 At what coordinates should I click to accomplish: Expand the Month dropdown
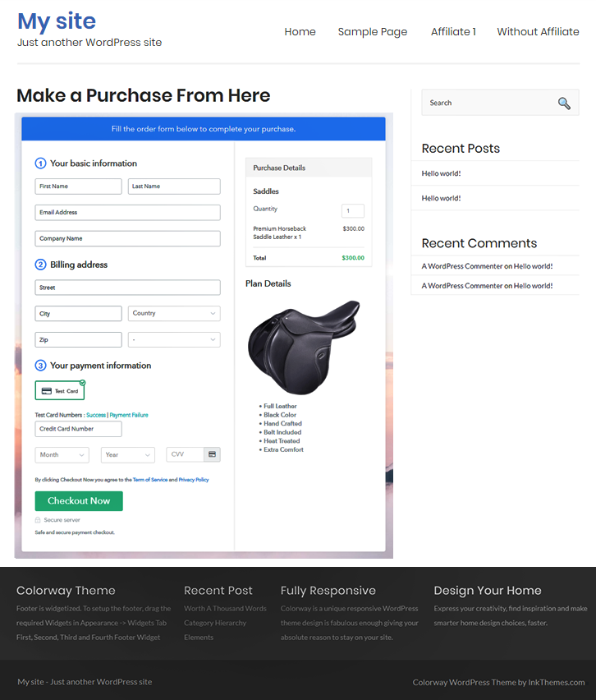point(62,455)
